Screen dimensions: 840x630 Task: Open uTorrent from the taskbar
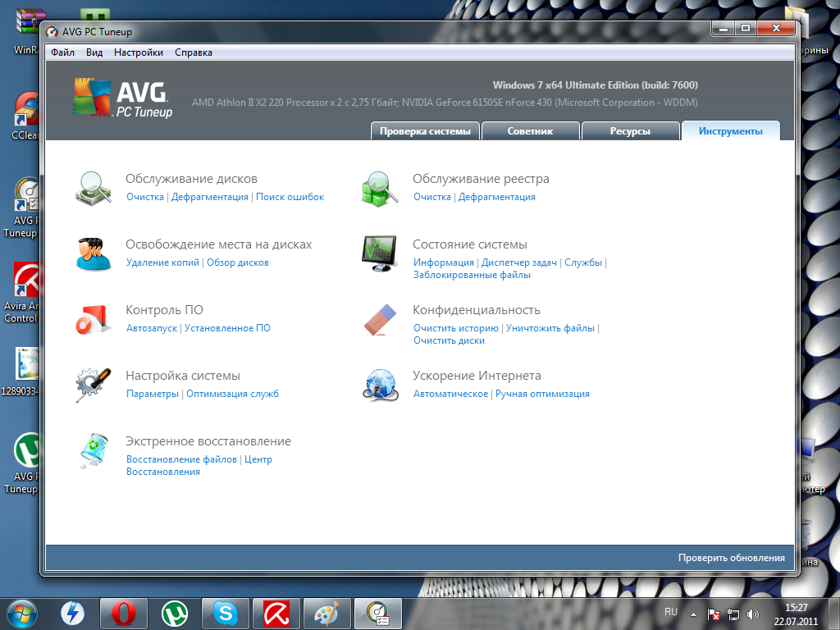174,614
